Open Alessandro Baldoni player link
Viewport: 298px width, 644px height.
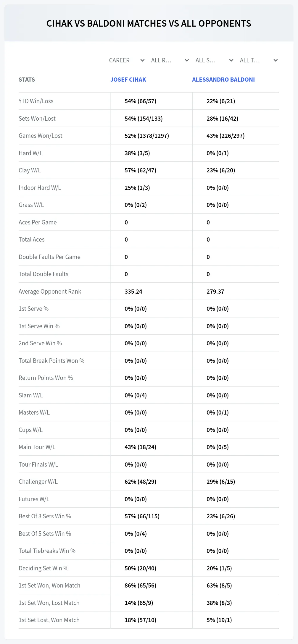click(223, 80)
